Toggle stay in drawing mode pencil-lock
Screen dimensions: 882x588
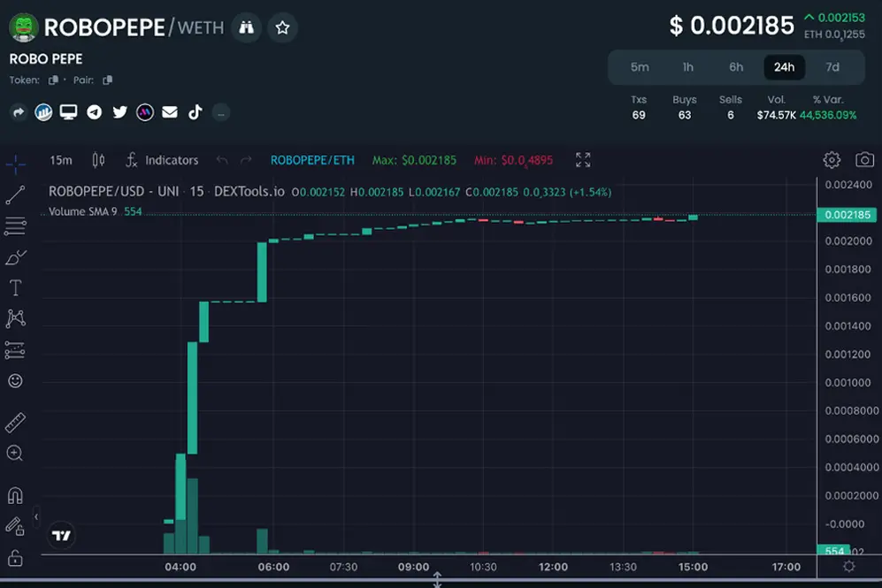coord(15,526)
